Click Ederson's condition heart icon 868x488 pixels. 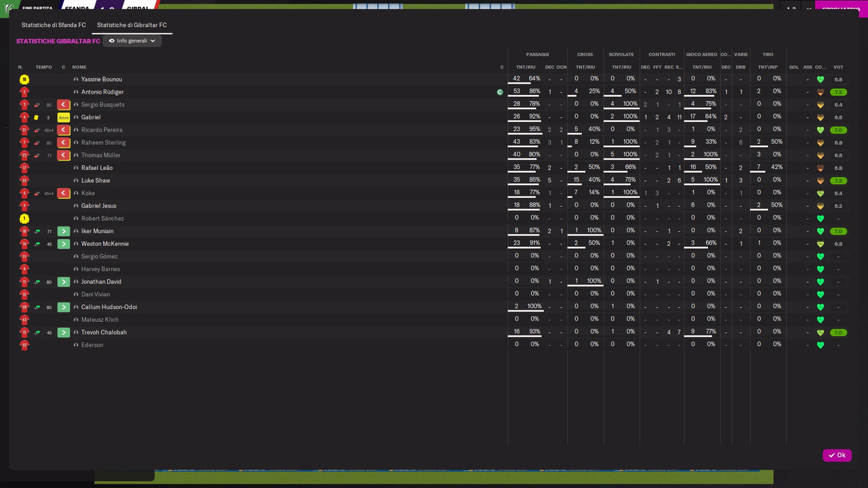click(x=821, y=345)
